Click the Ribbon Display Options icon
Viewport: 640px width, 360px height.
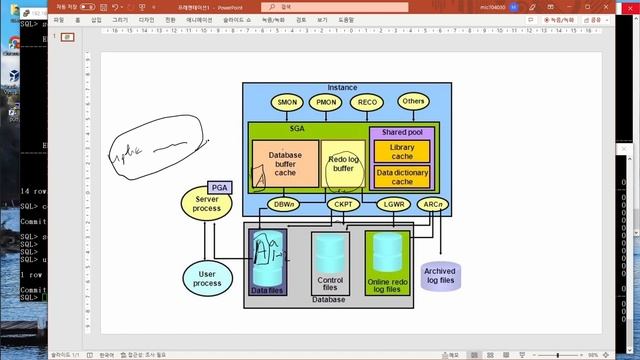tap(550, 7)
